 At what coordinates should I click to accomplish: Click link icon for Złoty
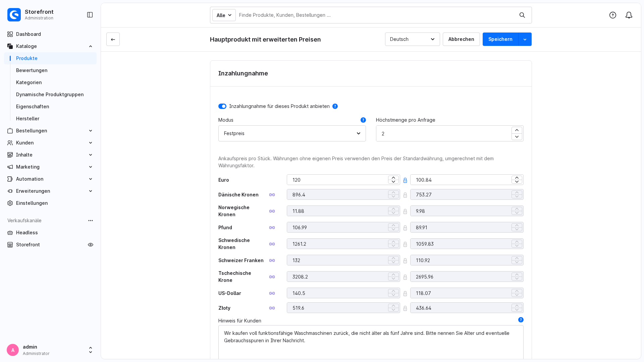[272, 308]
